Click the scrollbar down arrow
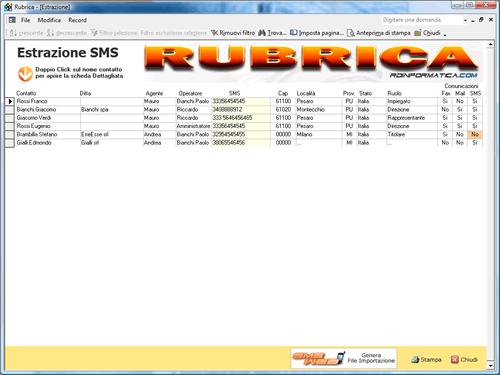 pyautogui.click(x=490, y=366)
